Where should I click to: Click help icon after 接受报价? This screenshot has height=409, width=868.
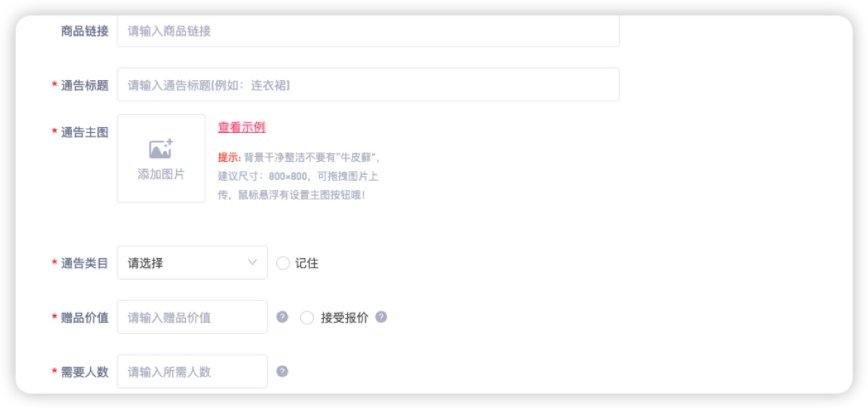point(381,317)
